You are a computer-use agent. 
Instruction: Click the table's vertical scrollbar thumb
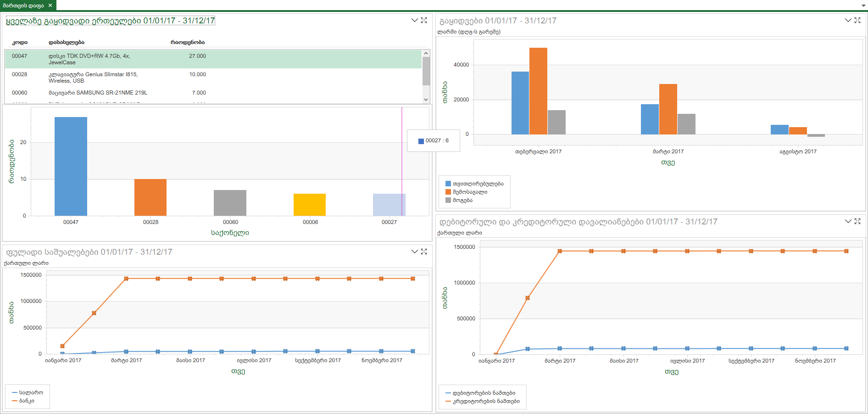click(426, 71)
